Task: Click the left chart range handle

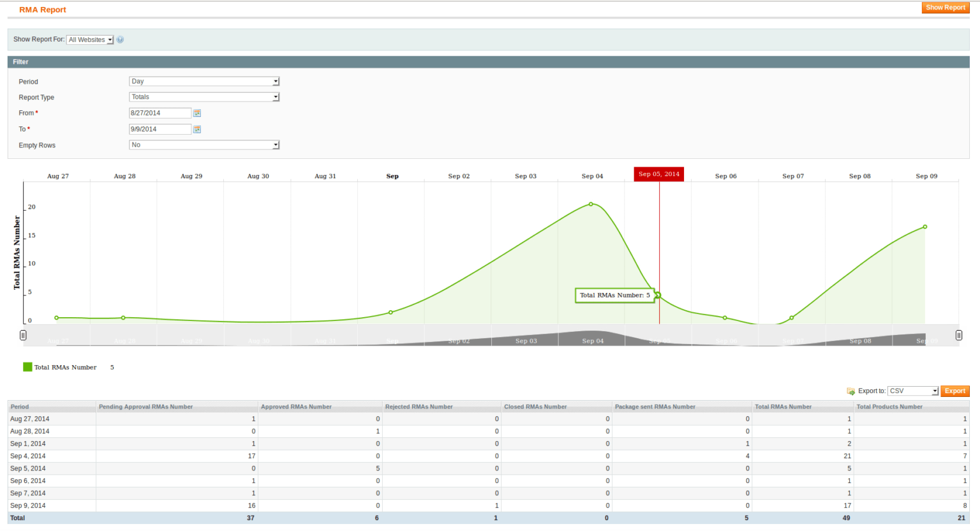Action: 23,335
